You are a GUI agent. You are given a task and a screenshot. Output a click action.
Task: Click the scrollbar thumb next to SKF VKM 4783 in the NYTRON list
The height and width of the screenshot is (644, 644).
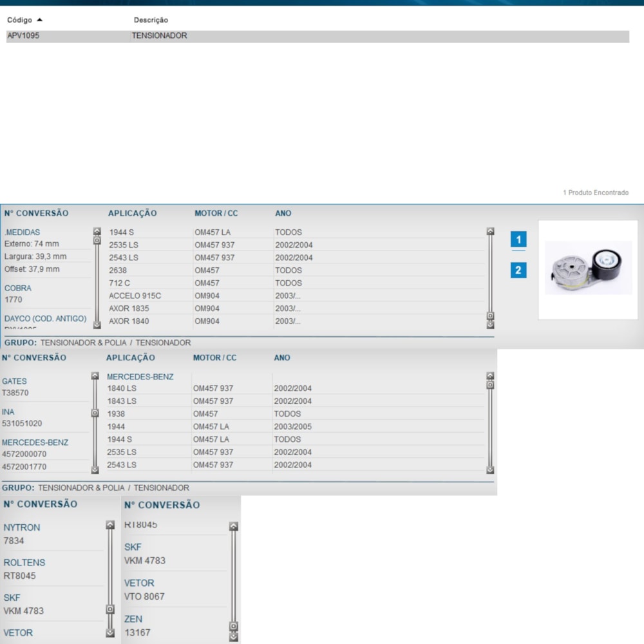tap(110, 609)
